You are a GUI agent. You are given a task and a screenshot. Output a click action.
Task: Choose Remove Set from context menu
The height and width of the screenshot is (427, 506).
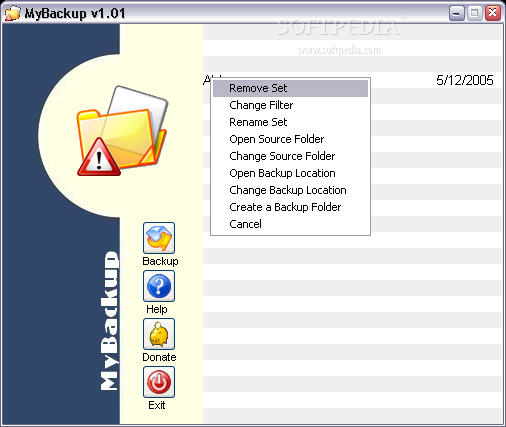pyautogui.click(x=290, y=88)
